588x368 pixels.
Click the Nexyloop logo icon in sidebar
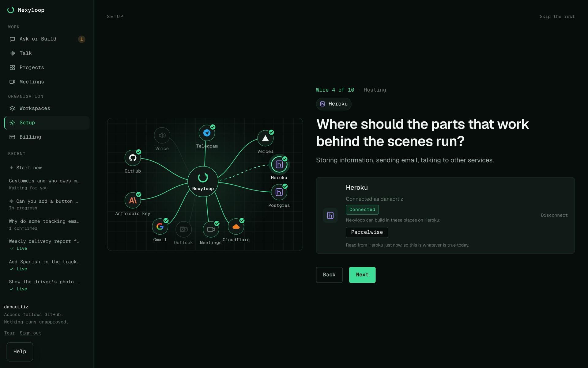coord(11,10)
